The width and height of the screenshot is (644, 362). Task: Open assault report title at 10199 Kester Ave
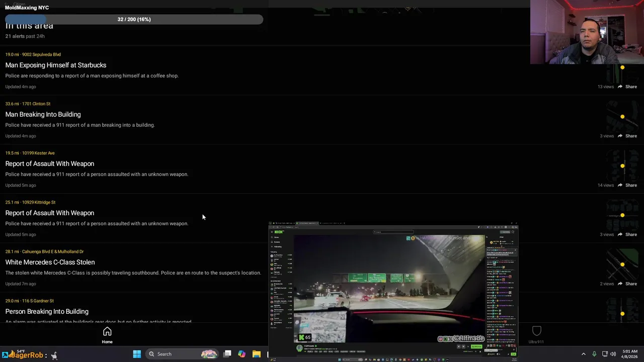[x=50, y=163]
